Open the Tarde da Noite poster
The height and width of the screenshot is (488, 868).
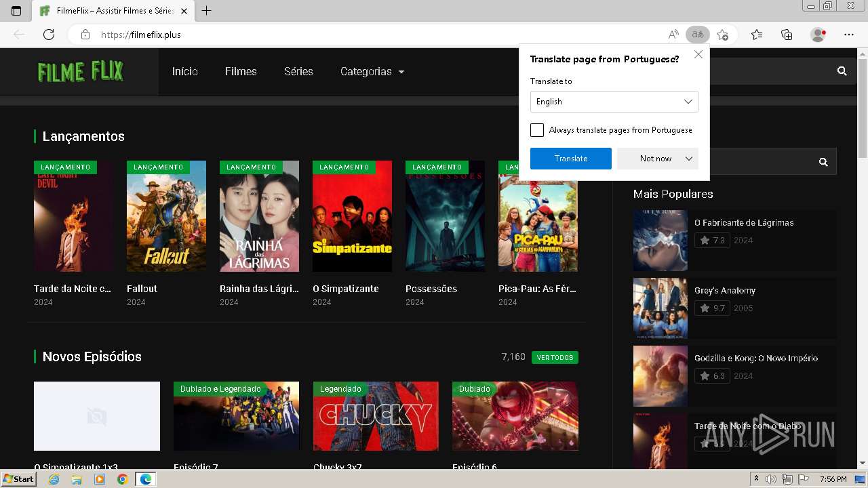pyautogui.click(x=73, y=216)
